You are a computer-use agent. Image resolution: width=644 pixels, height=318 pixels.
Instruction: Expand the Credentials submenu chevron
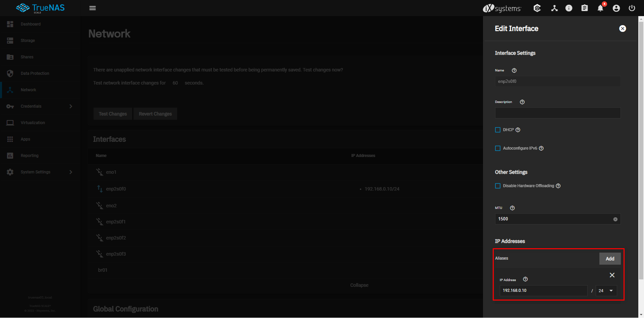click(x=71, y=106)
